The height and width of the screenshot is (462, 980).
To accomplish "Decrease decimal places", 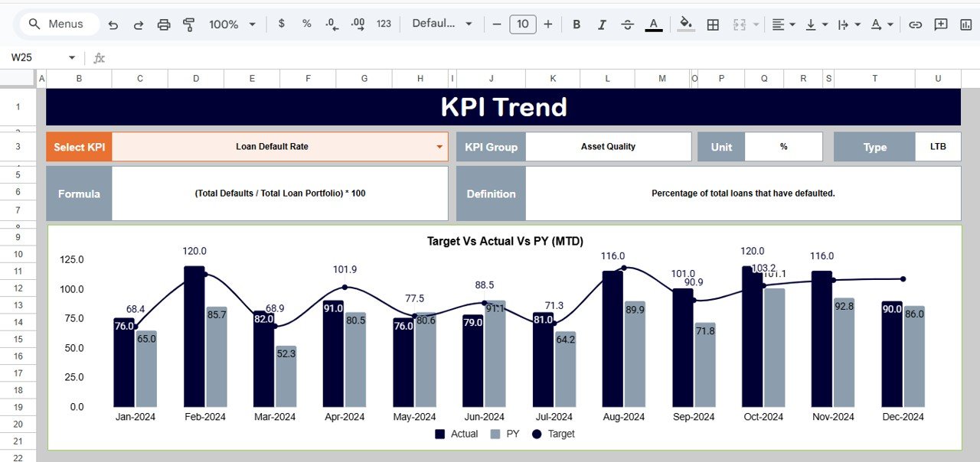I will point(331,24).
